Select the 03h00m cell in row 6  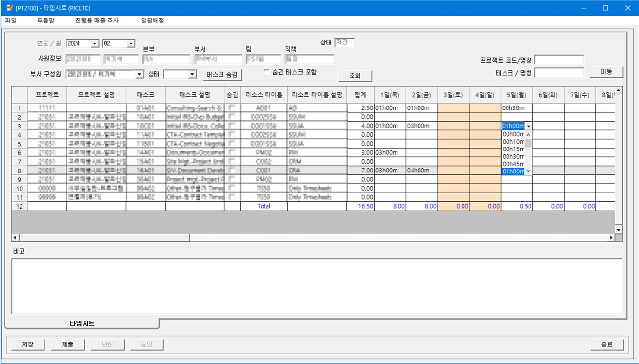390,152
